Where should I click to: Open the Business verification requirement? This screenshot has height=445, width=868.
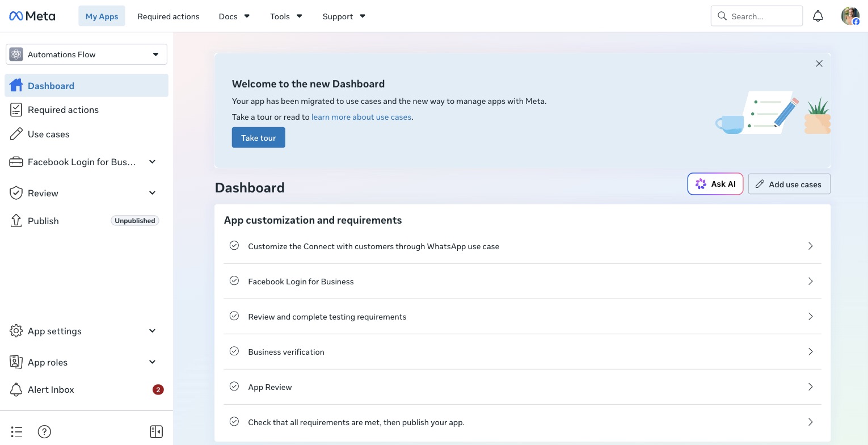(523, 351)
